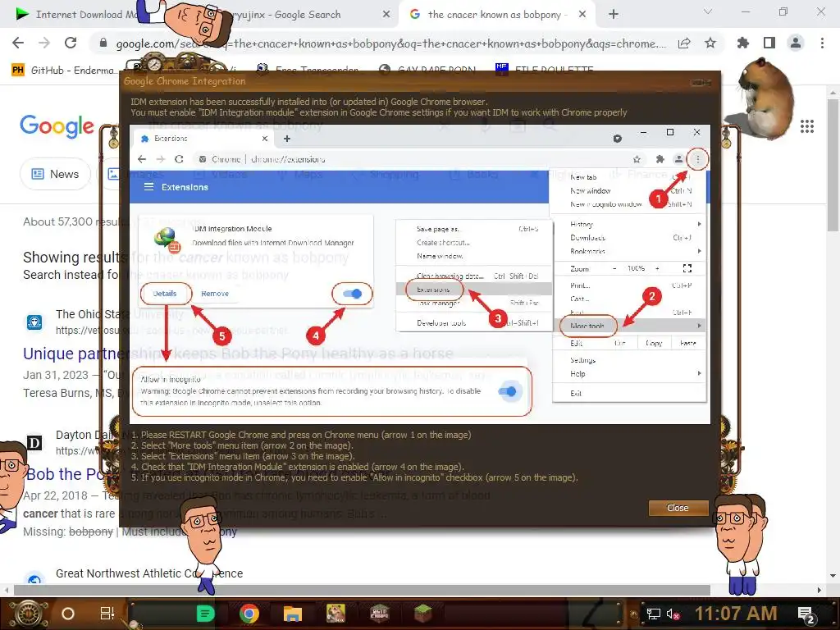Bookmark this tab with the star icon
Image resolution: width=840 pixels, height=630 pixels.
(710, 43)
